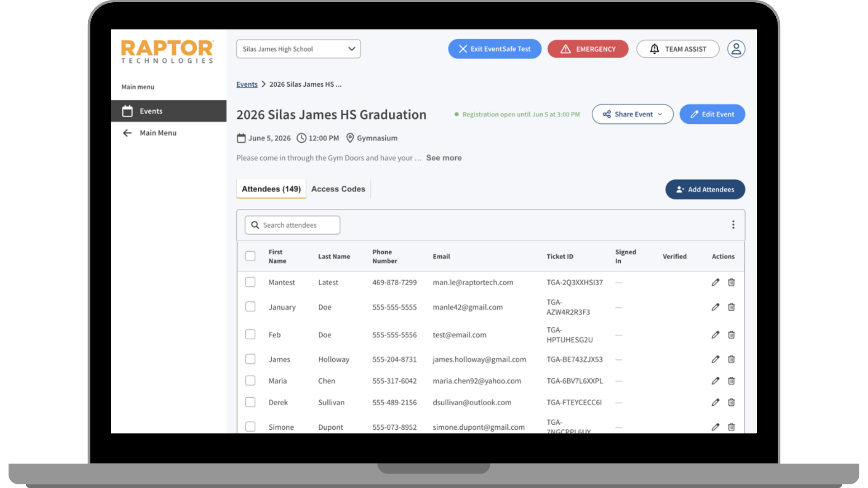Click the user profile avatar icon
Screen dimensions: 868x488
(x=736, y=49)
